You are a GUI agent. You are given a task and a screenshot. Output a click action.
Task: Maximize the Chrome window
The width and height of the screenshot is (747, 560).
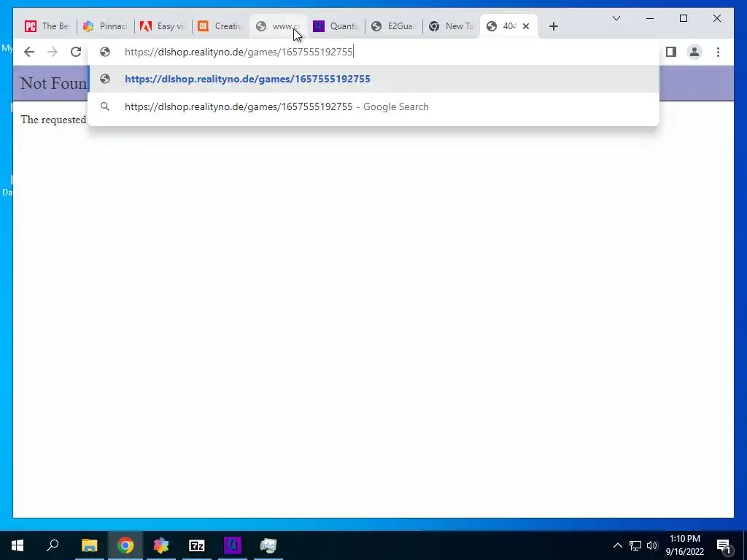tap(683, 18)
